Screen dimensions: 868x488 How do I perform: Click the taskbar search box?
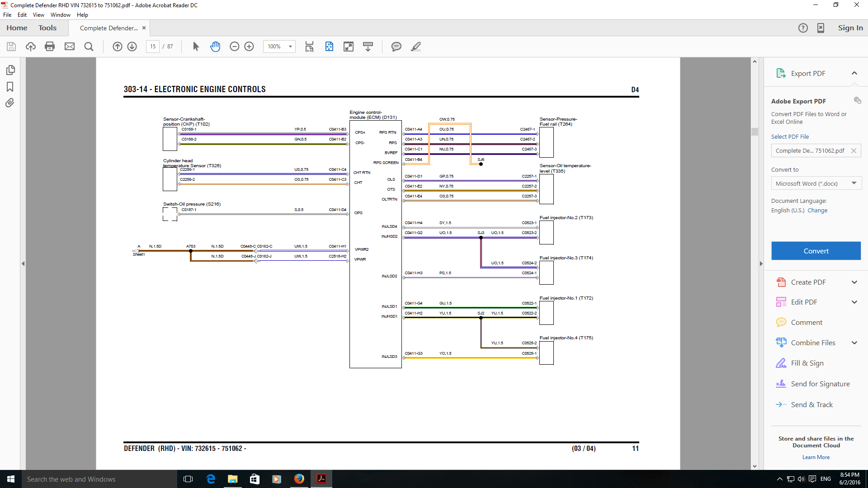99,479
